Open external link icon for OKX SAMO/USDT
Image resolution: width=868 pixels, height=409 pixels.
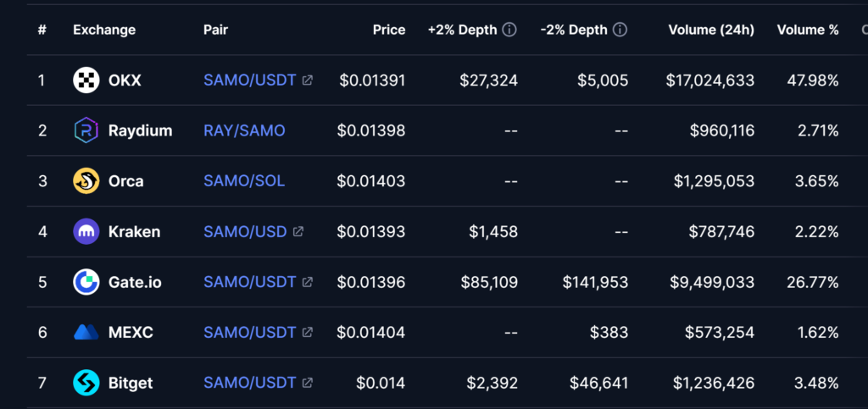click(308, 80)
